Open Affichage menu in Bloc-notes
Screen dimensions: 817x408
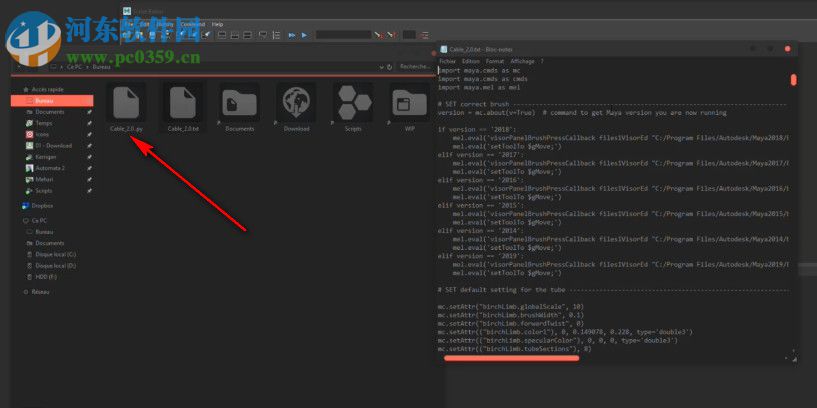pyautogui.click(x=522, y=61)
